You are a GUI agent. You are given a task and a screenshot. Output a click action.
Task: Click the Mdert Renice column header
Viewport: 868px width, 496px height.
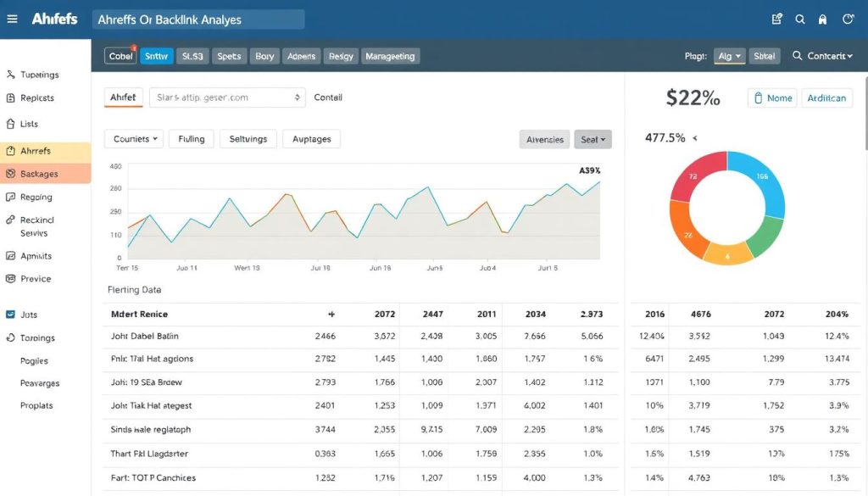(x=139, y=314)
